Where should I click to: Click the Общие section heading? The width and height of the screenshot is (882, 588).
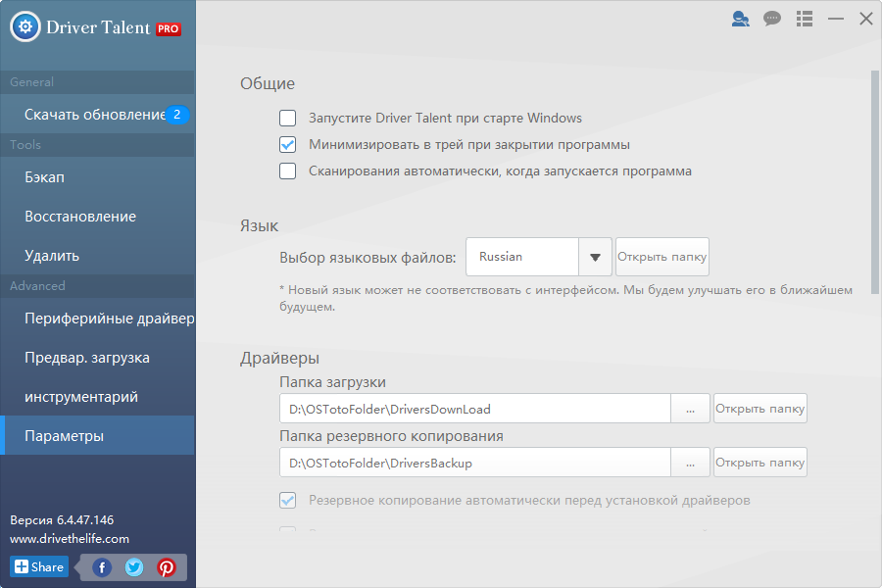point(268,83)
